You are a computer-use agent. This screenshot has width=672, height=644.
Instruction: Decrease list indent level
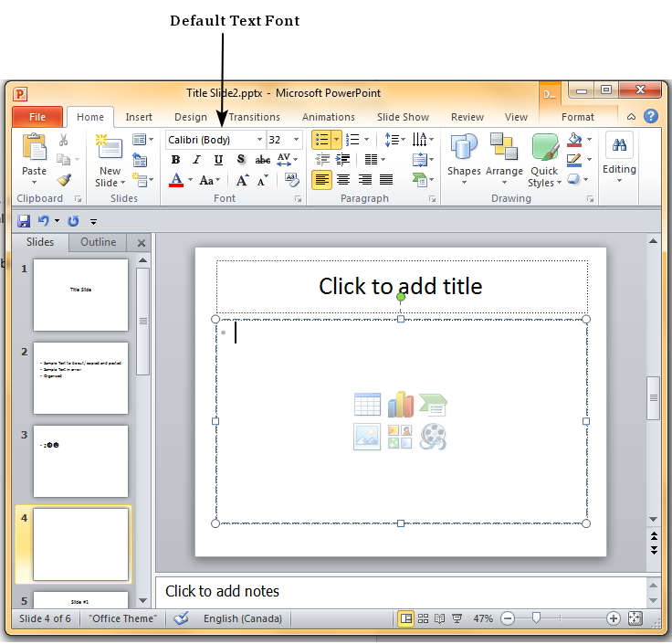tap(322, 160)
